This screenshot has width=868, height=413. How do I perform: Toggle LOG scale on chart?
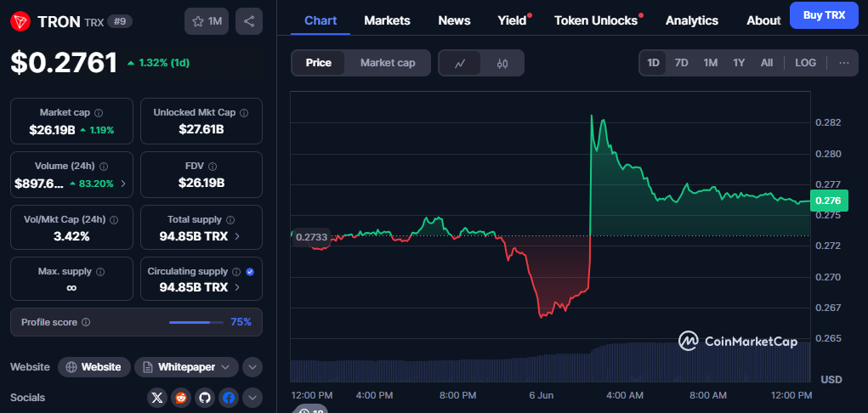point(805,63)
